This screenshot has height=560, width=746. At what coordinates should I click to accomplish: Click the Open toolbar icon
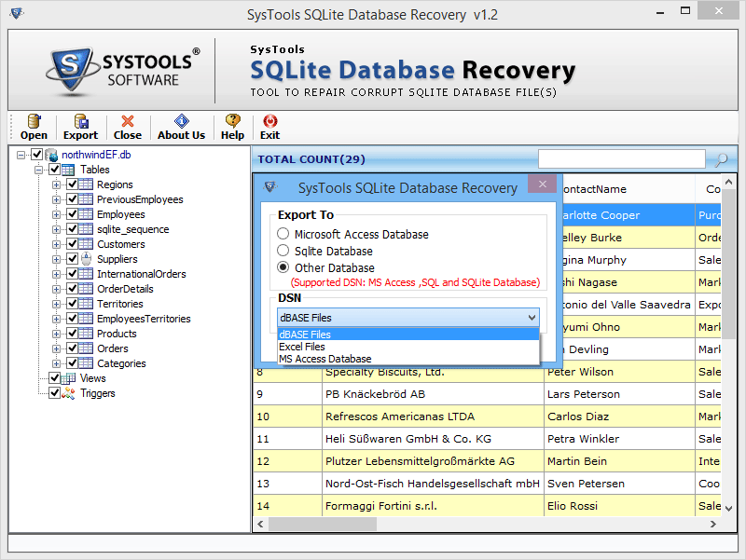point(34,121)
